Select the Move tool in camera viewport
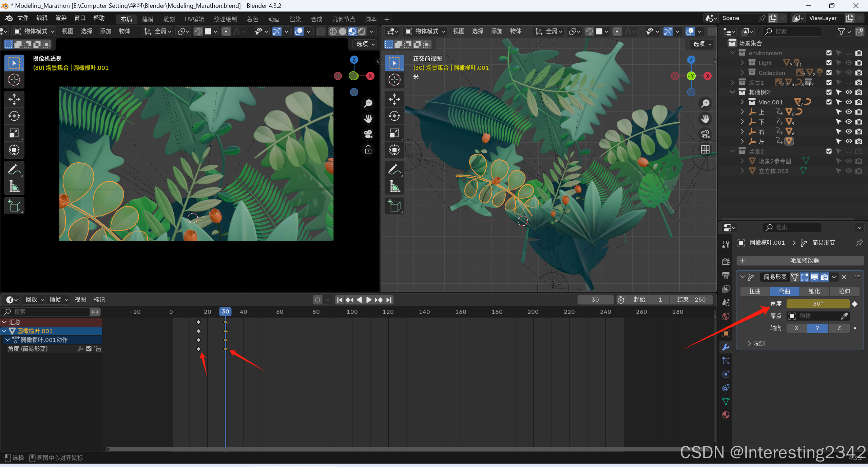Image resolution: width=868 pixels, height=467 pixels. coord(14,99)
